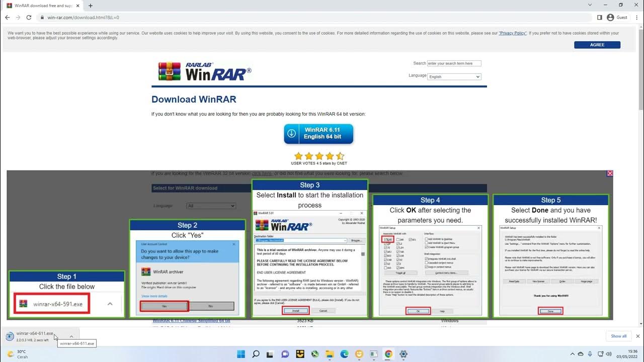
Task: Open the tab search chevron
Action: pyautogui.click(x=590, y=5)
